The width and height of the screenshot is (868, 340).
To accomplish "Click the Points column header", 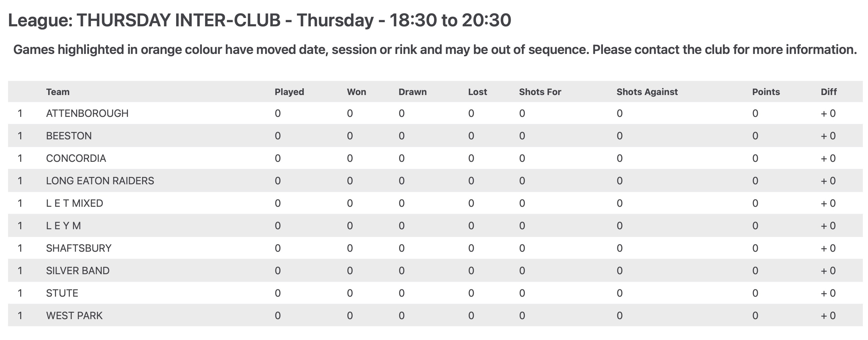I will coord(766,92).
